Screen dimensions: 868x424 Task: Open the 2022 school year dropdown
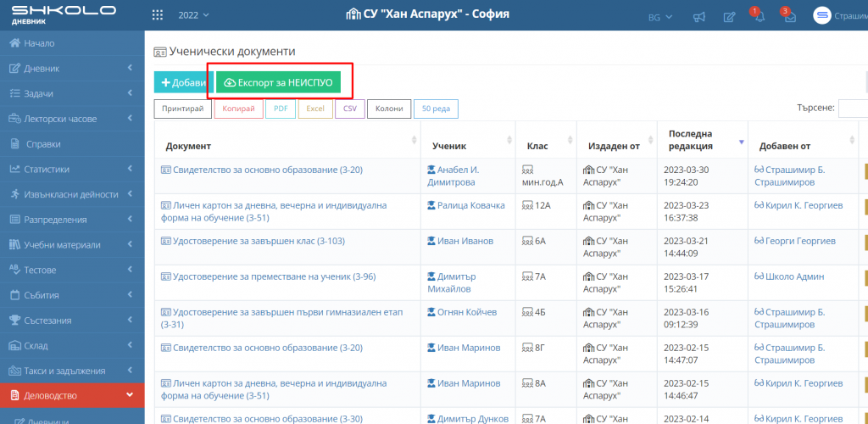point(194,15)
